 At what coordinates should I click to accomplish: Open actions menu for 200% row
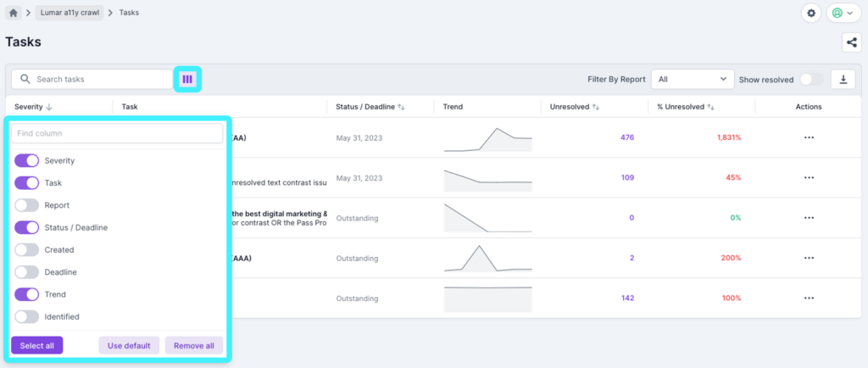[x=809, y=258]
